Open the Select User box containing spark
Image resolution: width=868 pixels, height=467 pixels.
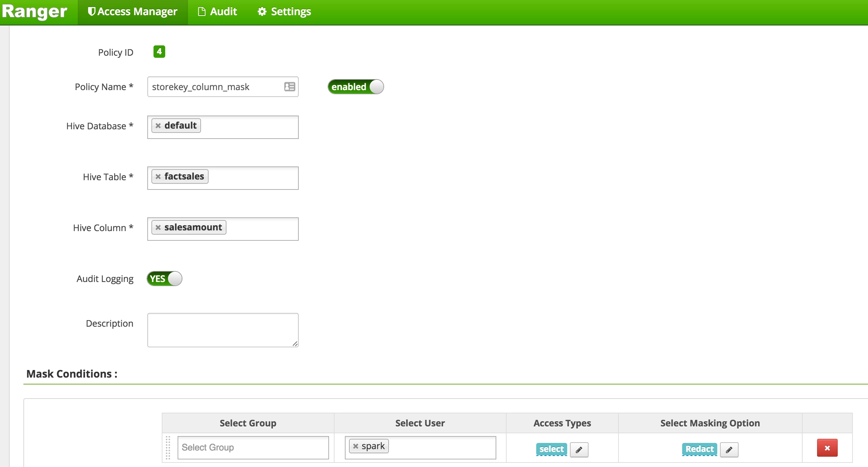point(420,447)
